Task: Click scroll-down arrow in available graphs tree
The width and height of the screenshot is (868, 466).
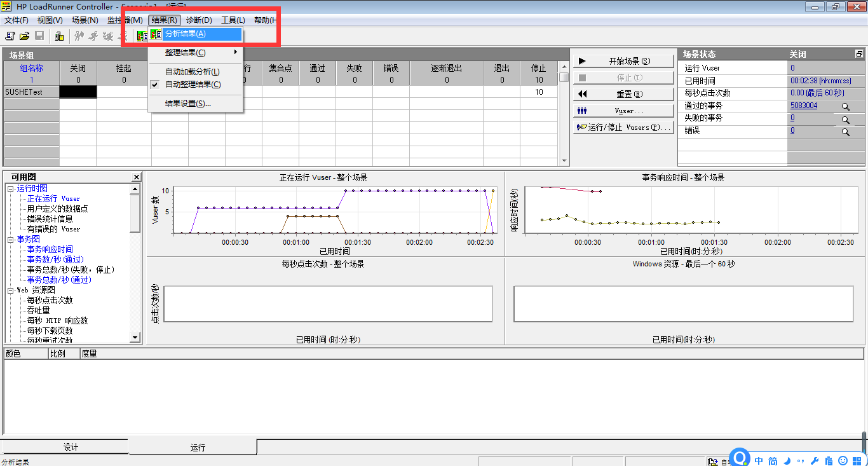Action: pyautogui.click(x=135, y=338)
